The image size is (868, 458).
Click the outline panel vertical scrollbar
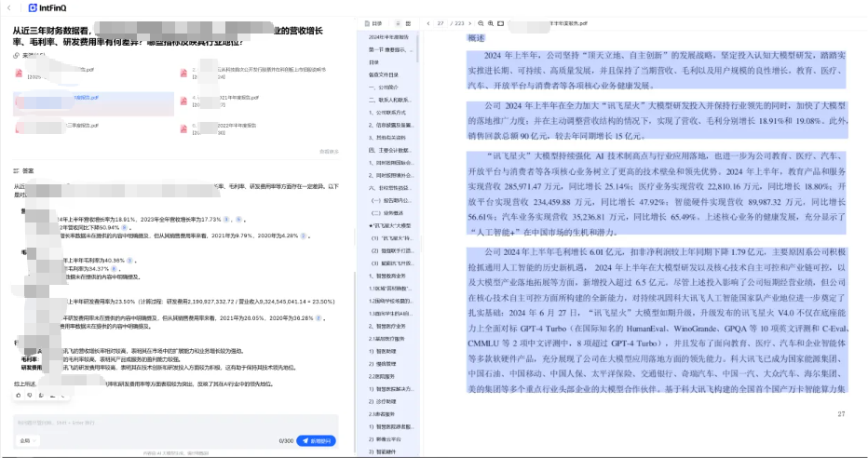pos(418,49)
